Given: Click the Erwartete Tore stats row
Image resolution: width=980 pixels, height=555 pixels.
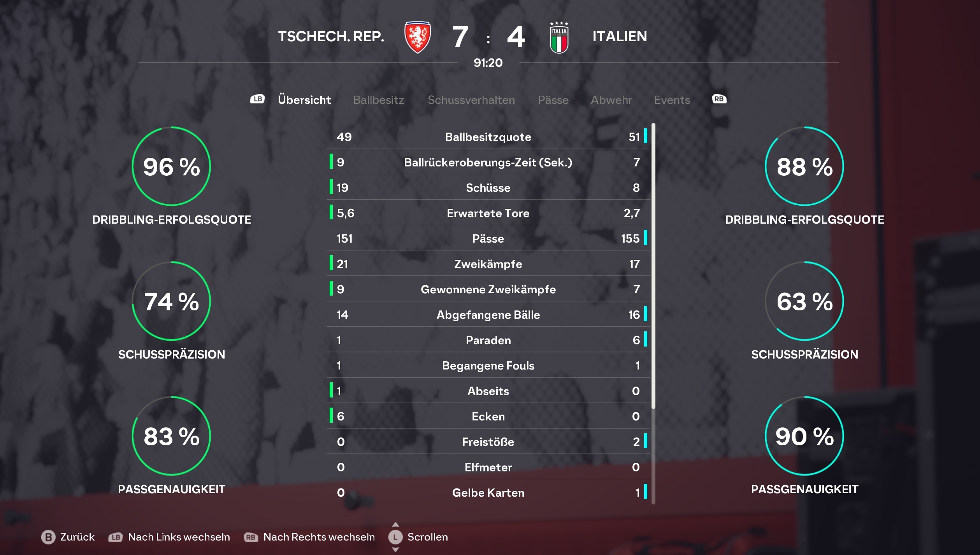Looking at the screenshot, I should [x=488, y=213].
